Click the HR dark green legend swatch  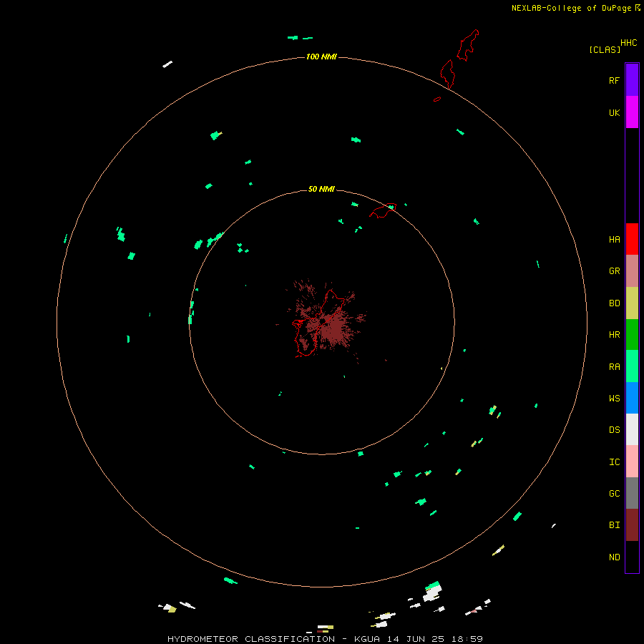point(632,334)
